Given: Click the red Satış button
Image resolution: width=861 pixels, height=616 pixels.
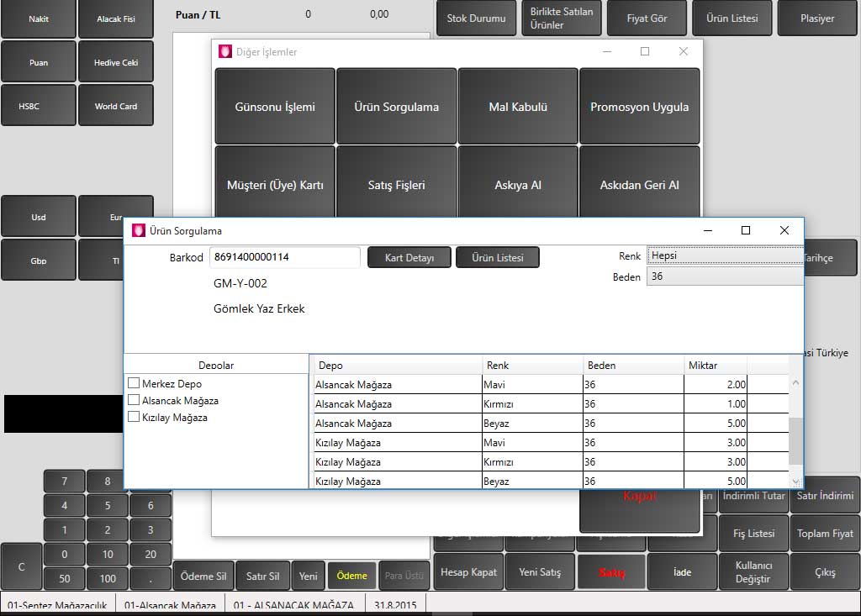Looking at the screenshot, I should (611, 572).
